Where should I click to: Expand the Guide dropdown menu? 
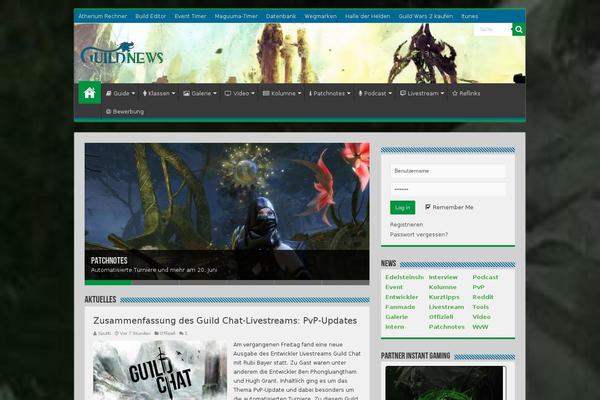(133, 93)
